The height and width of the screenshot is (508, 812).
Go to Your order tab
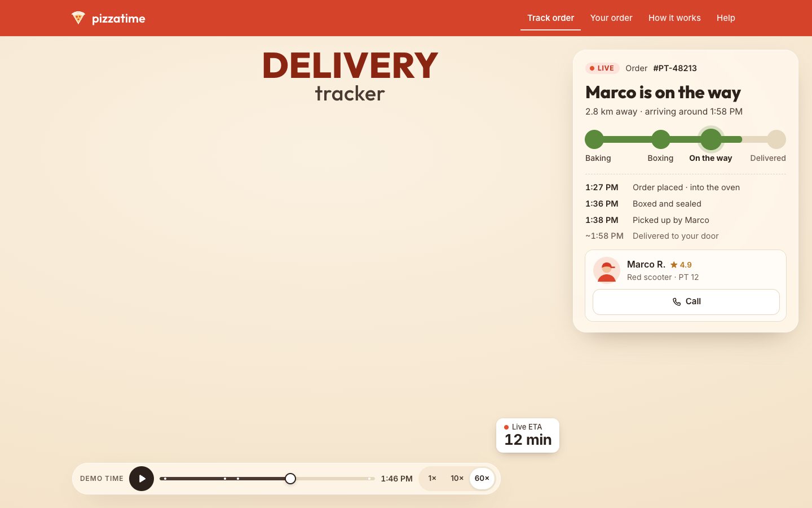click(611, 18)
